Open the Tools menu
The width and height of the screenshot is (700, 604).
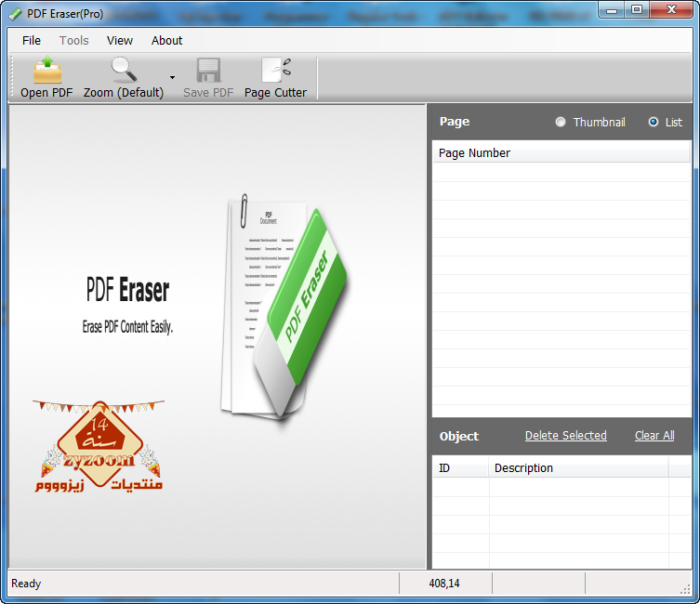click(74, 41)
